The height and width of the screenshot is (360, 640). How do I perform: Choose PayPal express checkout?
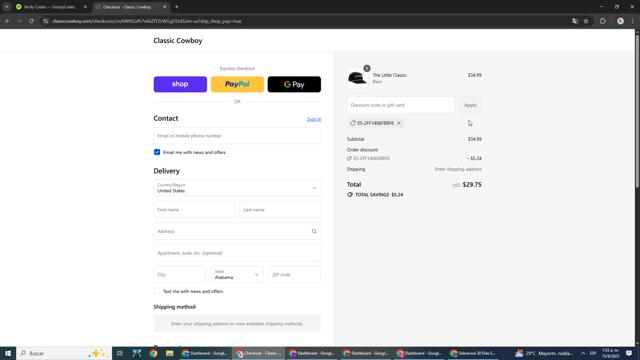(x=237, y=84)
